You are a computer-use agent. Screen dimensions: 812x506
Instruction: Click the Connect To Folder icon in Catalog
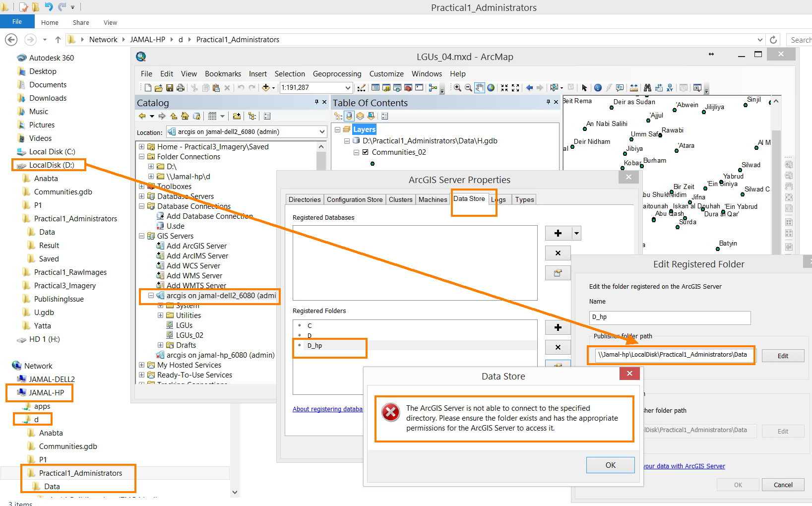tap(237, 116)
